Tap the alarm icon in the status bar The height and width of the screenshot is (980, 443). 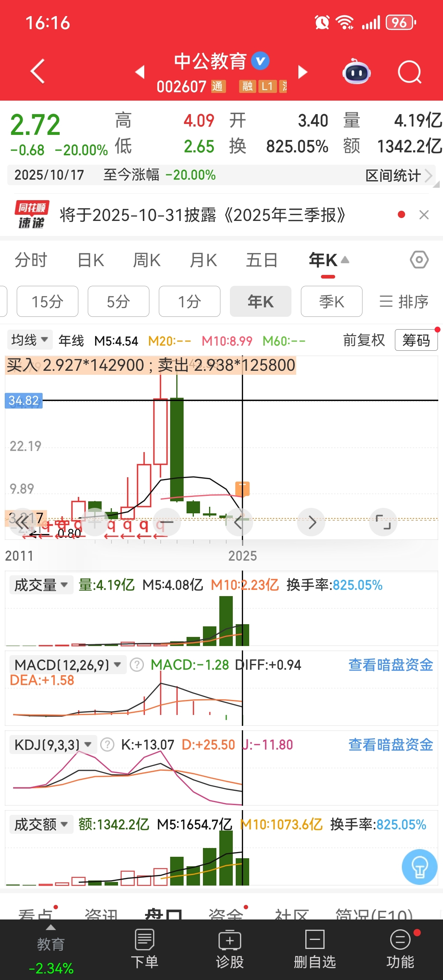pyautogui.click(x=322, y=23)
